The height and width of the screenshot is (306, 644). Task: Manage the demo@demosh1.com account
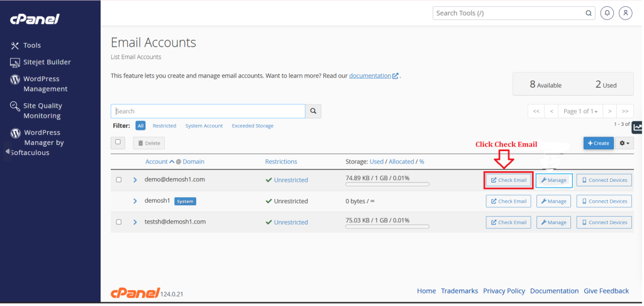[x=554, y=180]
